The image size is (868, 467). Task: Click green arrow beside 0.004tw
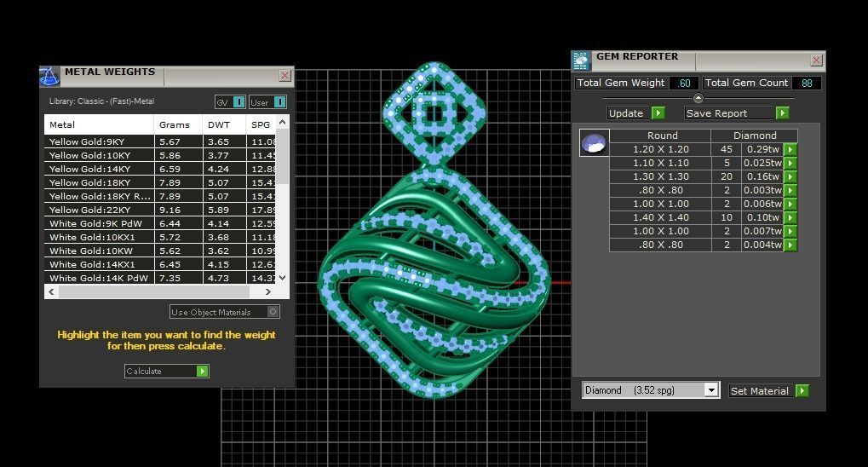pyautogui.click(x=790, y=245)
